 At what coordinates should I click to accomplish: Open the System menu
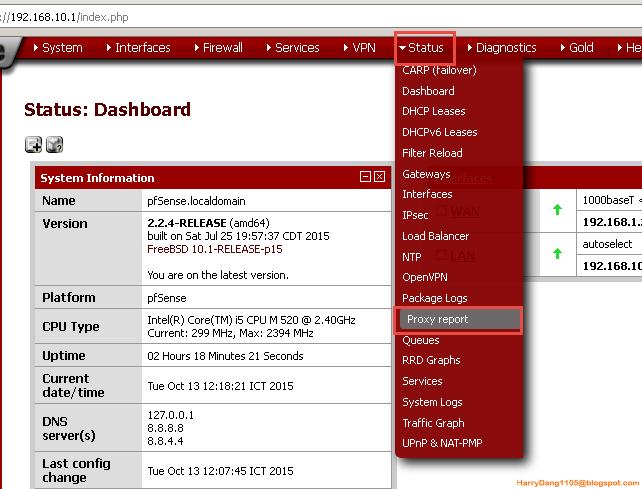[58, 48]
